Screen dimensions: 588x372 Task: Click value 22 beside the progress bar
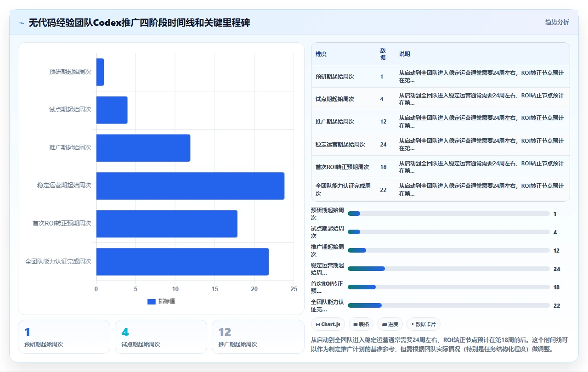pos(557,305)
